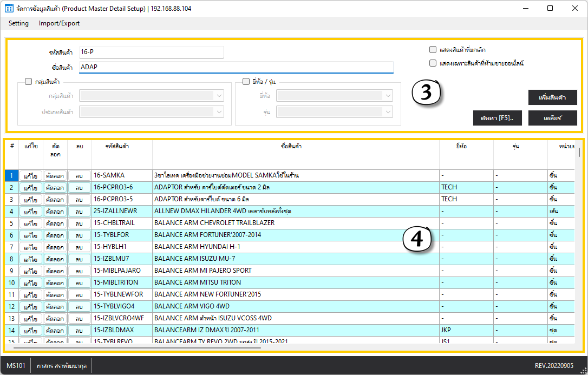Screen dimensions: 588x375
Task: Open the Setting menu
Action: pyautogui.click(x=18, y=23)
